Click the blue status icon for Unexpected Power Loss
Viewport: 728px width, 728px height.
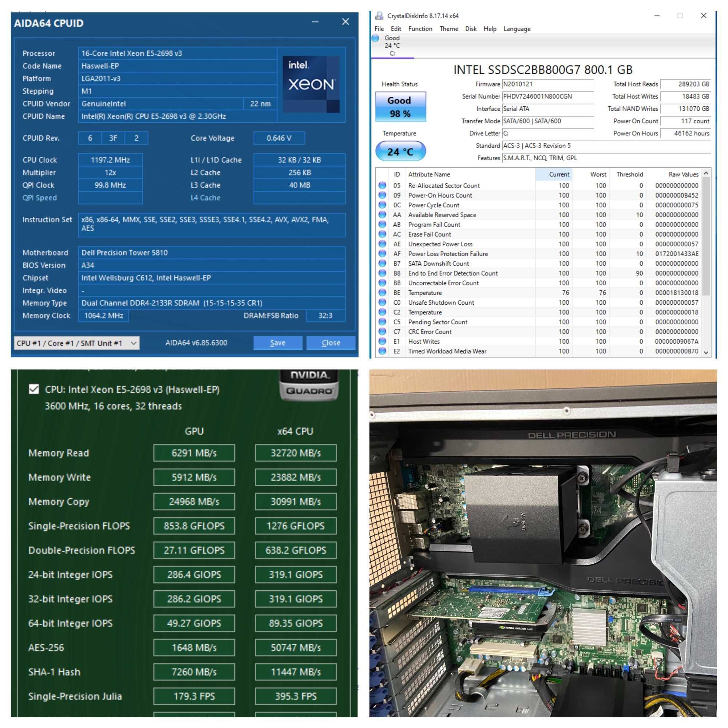(382, 244)
